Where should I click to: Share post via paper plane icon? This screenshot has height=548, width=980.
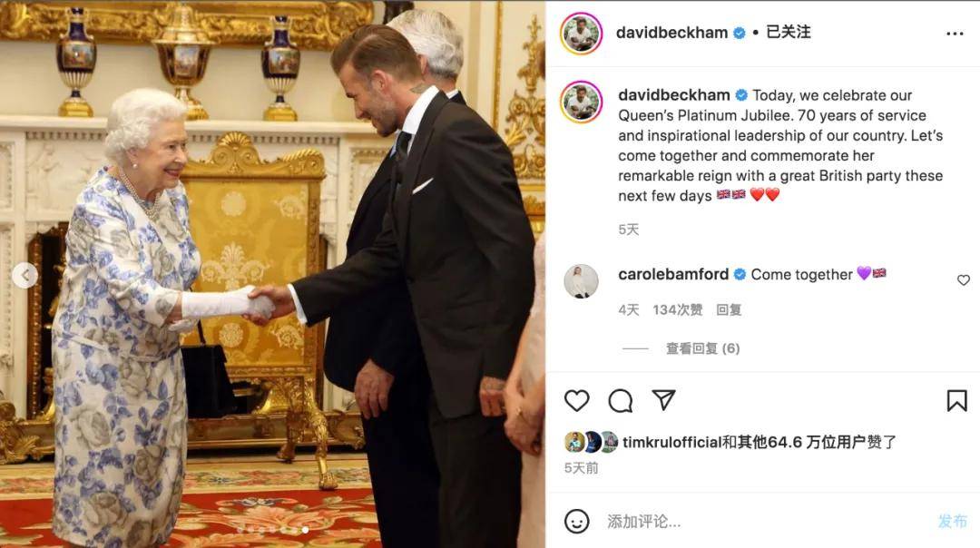point(663,400)
